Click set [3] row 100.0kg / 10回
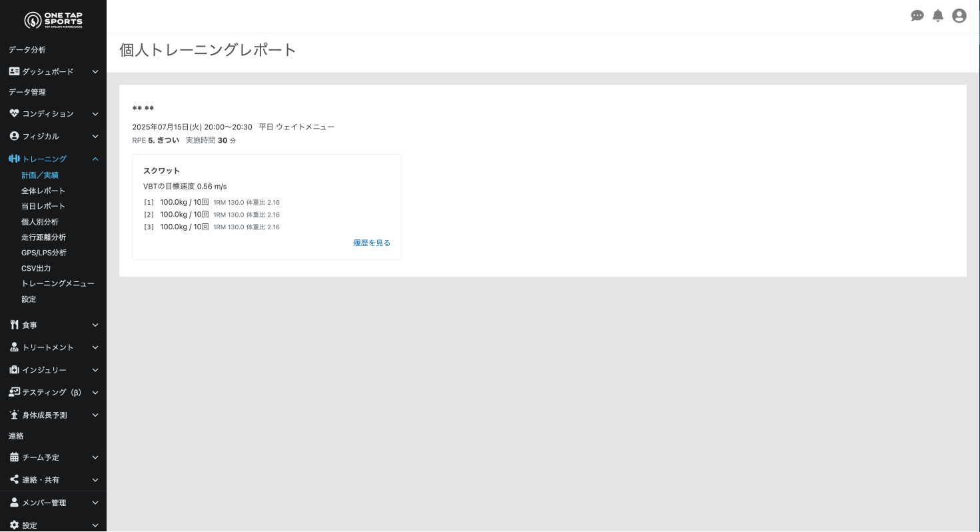Image resolution: width=980 pixels, height=532 pixels. click(x=211, y=227)
